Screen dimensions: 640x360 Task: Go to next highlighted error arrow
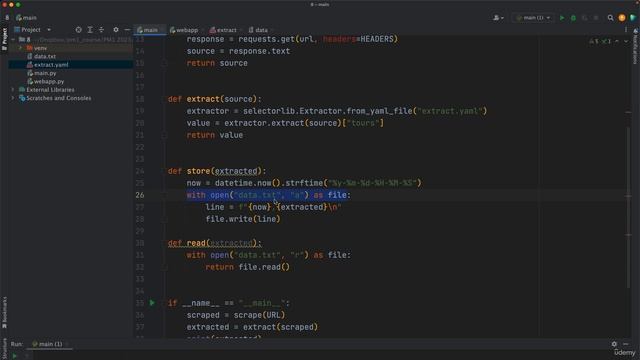[x=626, y=41]
